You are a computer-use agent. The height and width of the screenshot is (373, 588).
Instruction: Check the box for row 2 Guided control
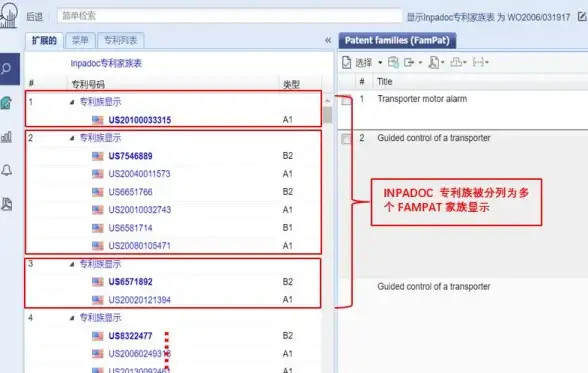[346, 139]
